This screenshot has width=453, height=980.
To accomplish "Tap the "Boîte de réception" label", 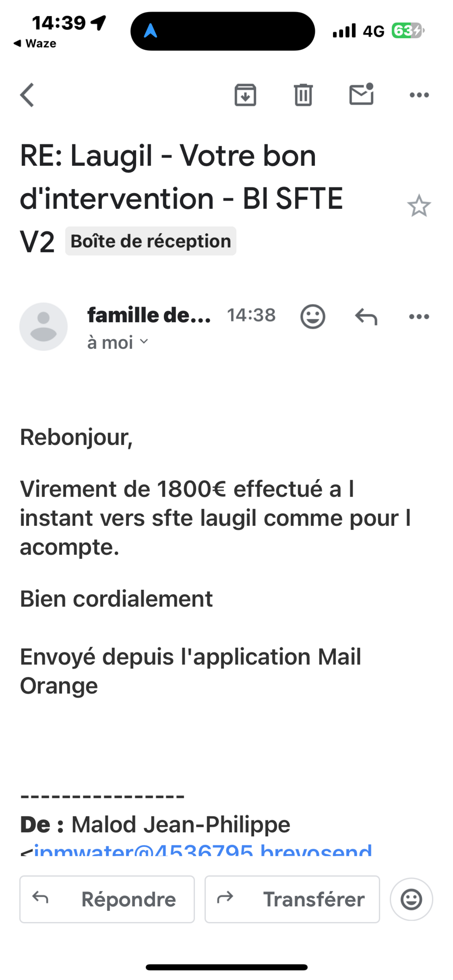I will tap(151, 241).
